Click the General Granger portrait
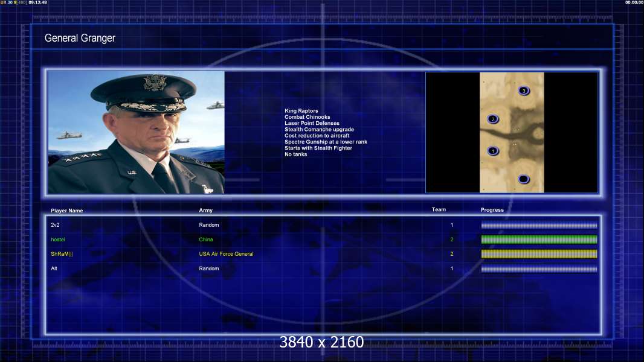The height and width of the screenshot is (362, 644). click(137, 132)
